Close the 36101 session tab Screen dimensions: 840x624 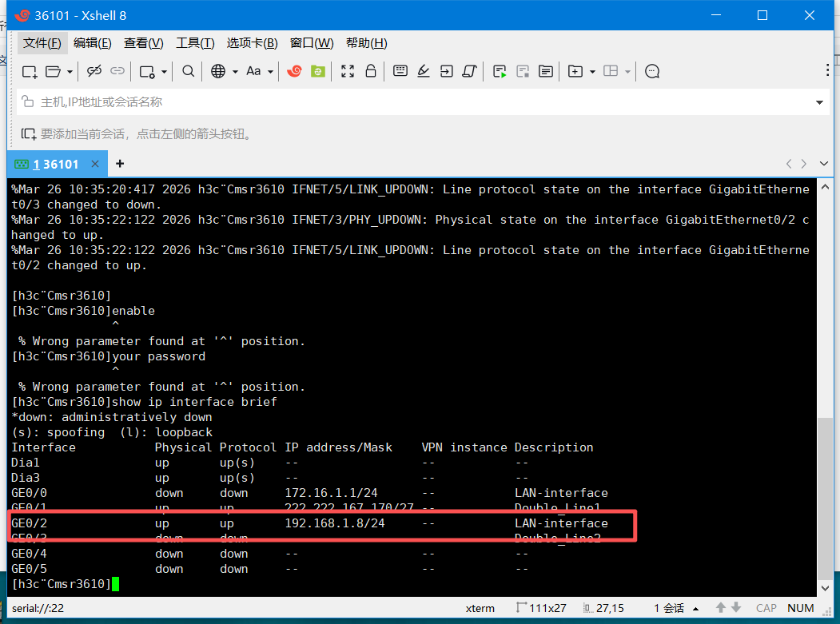tap(95, 164)
